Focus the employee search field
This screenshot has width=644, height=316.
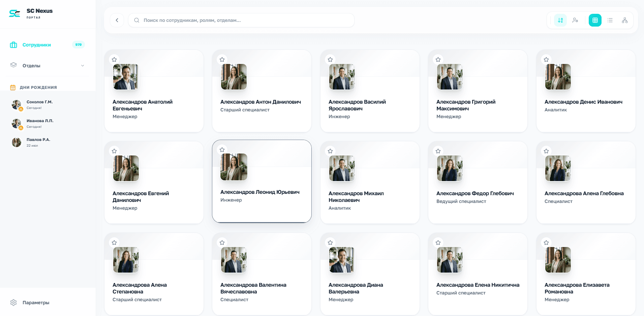click(241, 20)
